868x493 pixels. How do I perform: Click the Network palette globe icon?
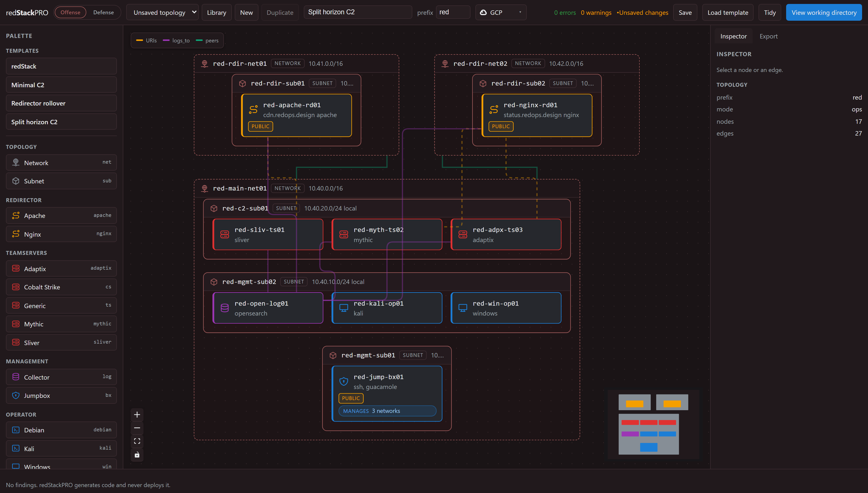tap(16, 162)
